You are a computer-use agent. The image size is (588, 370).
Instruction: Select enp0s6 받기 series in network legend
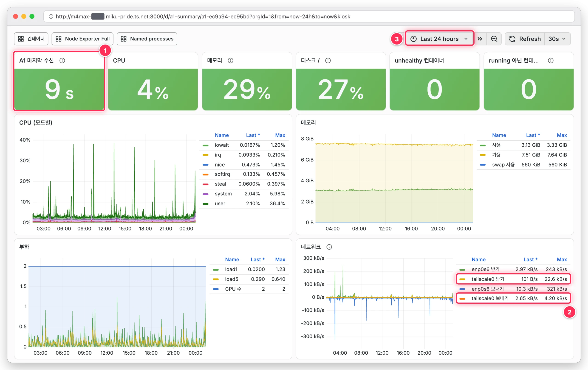pyautogui.click(x=485, y=269)
